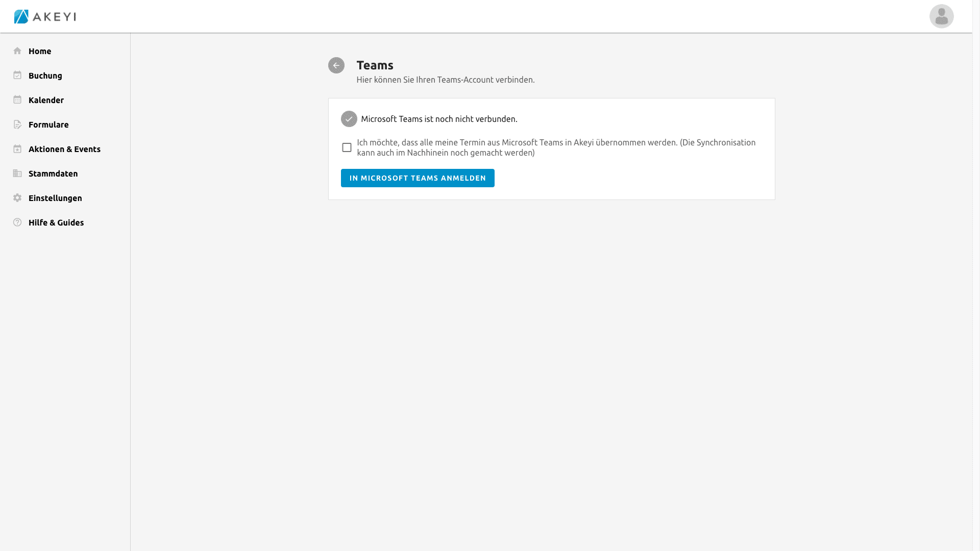Screen dimensions: 980x551
Task: Click the Hilfe & Guides question mark icon
Action: (17, 222)
